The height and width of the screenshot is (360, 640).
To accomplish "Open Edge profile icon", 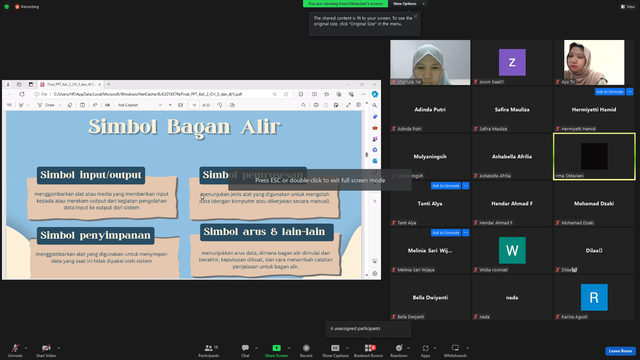I will 8,84.
